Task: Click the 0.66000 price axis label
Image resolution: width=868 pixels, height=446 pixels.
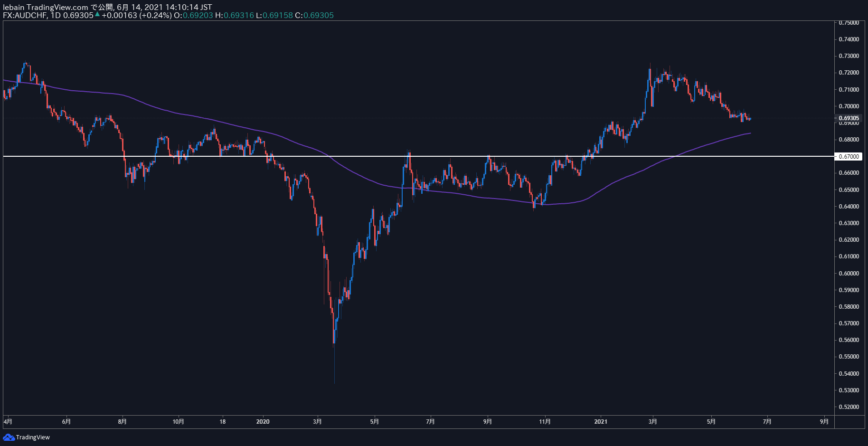Action: (x=849, y=173)
